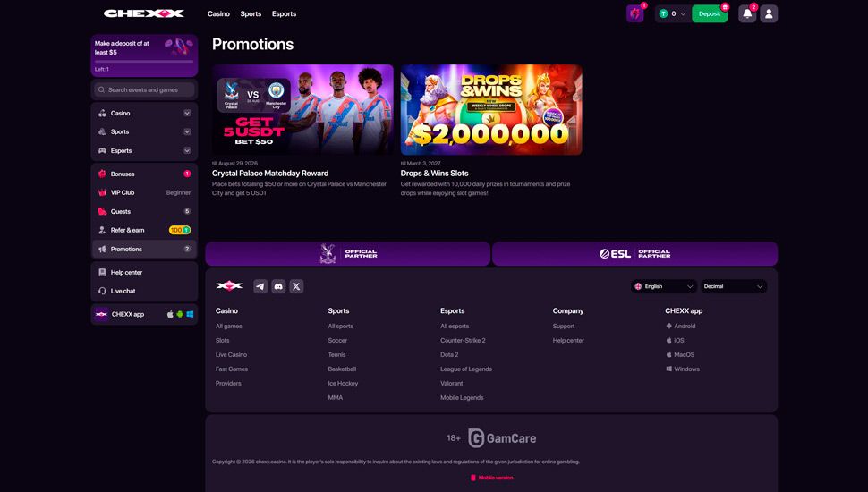This screenshot has height=492, width=868.
Task: Open the user profile icon
Action: pyautogui.click(x=769, y=13)
